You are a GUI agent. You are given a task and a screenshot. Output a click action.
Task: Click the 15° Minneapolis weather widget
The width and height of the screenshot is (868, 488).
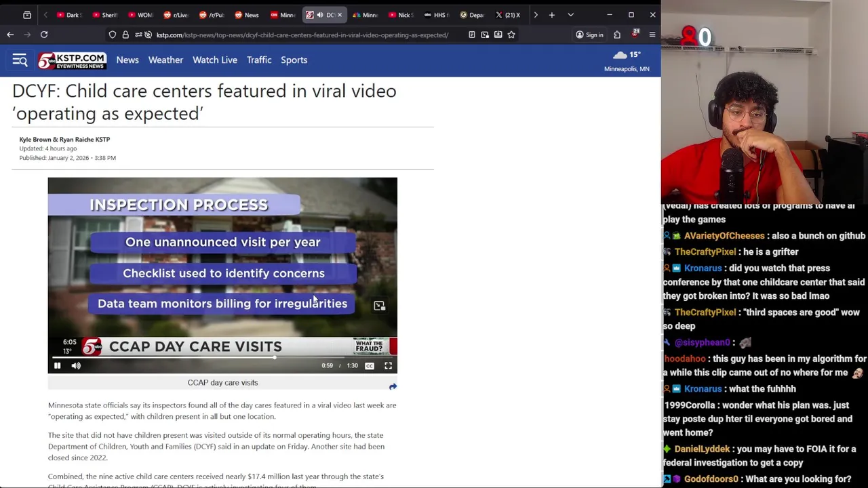click(627, 61)
